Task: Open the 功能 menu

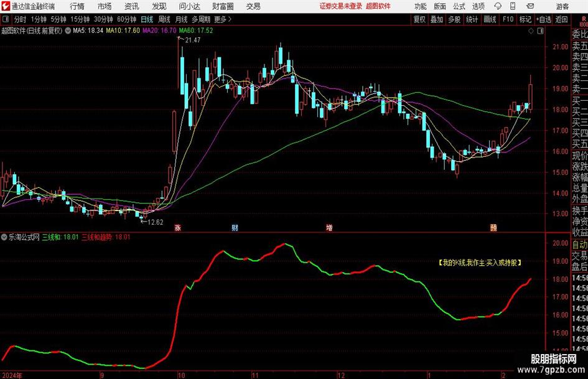Action: pyautogui.click(x=421, y=6)
